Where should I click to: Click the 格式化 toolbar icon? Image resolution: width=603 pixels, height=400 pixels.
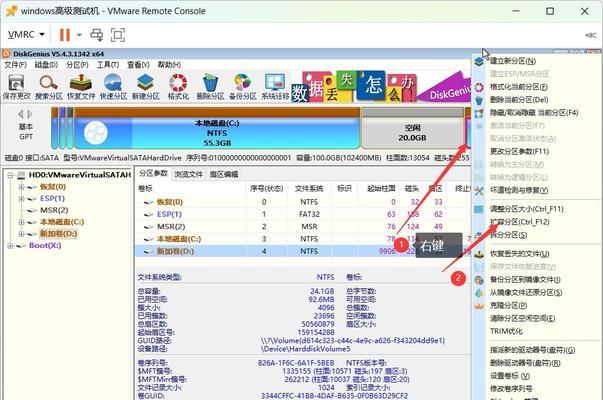178,87
